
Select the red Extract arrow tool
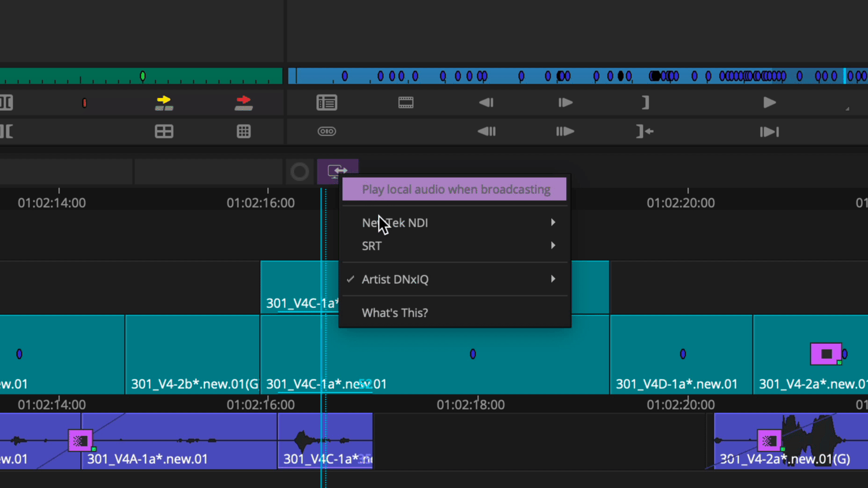[x=244, y=102]
